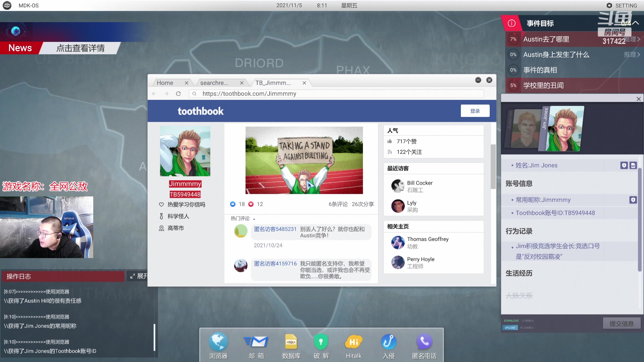
Task: Open SETTING from the top bar
Action: pyautogui.click(x=622, y=5)
